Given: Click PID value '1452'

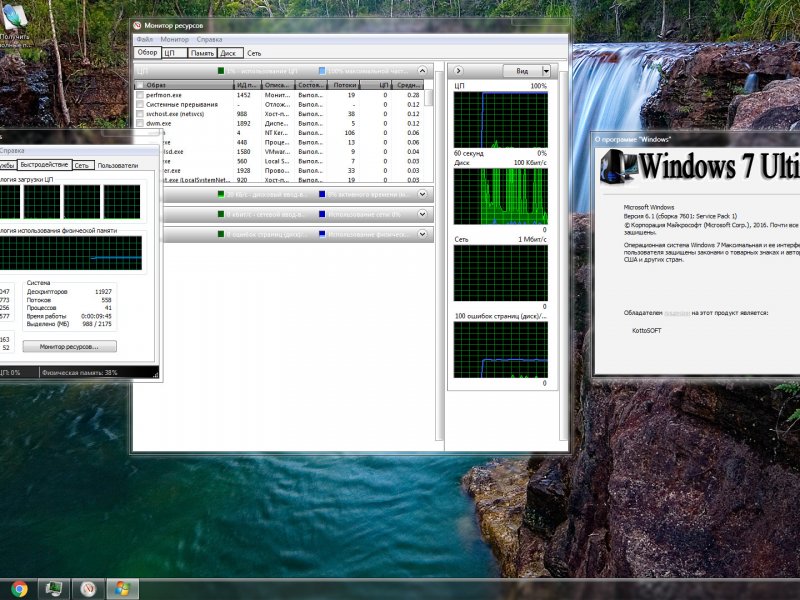Looking at the screenshot, I should (244, 95).
